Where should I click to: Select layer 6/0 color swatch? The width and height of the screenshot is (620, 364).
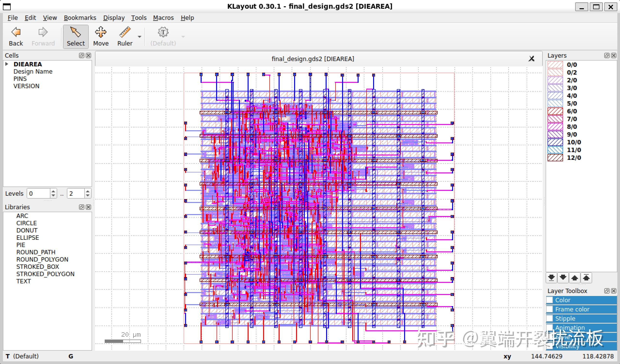pyautogui.click(x=555, y=111)
